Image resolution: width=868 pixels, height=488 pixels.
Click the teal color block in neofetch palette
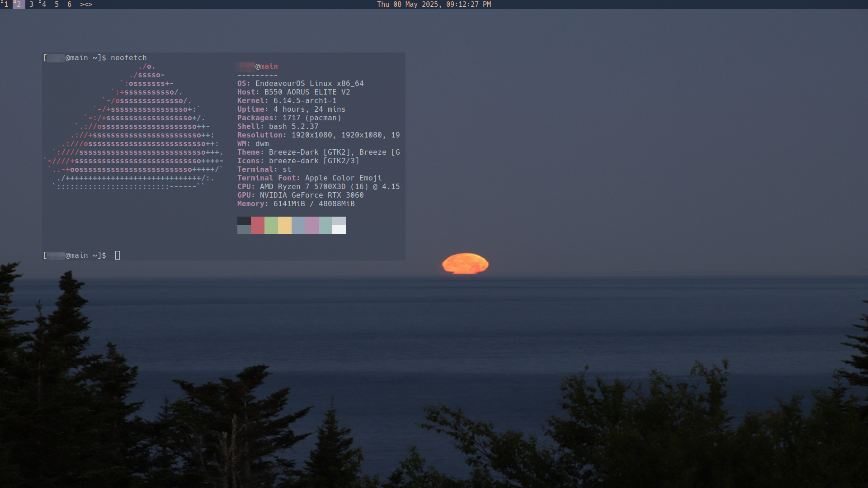[x=325, y=225]
